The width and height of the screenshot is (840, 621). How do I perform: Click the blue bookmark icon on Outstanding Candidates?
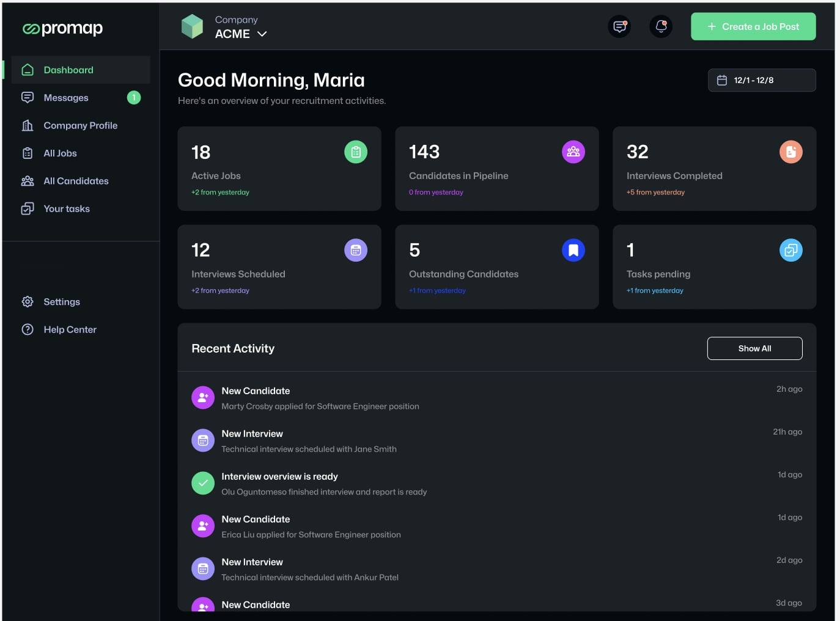coord(573,250)
